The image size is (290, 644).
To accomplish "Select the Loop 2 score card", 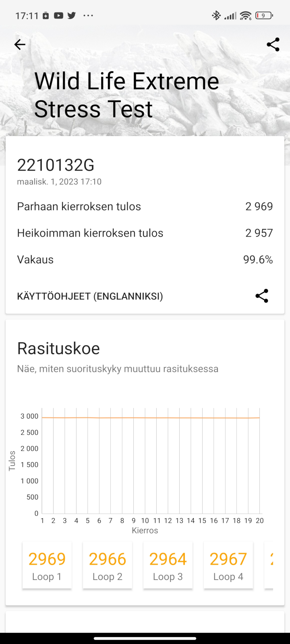I will pyautogui.click(x=108, y=565).
